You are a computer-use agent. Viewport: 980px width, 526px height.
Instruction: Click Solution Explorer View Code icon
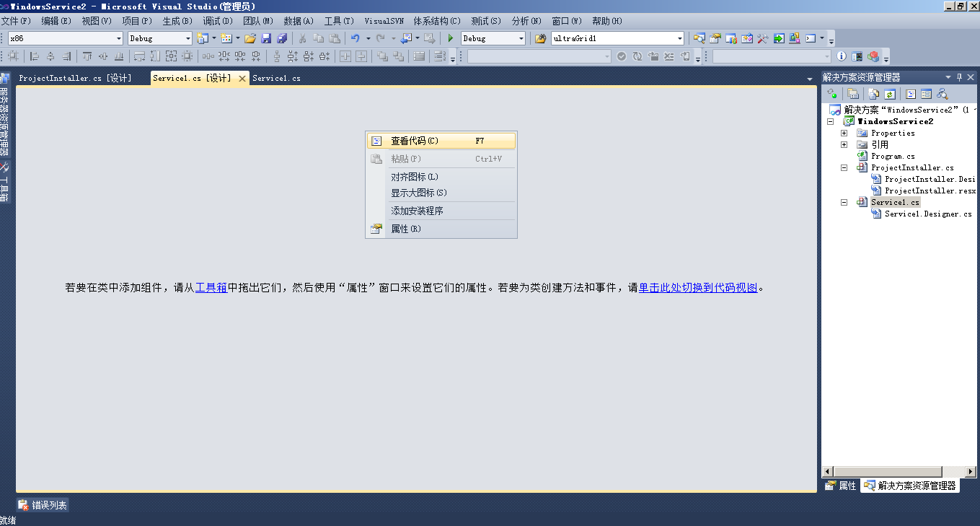point(911,94)
